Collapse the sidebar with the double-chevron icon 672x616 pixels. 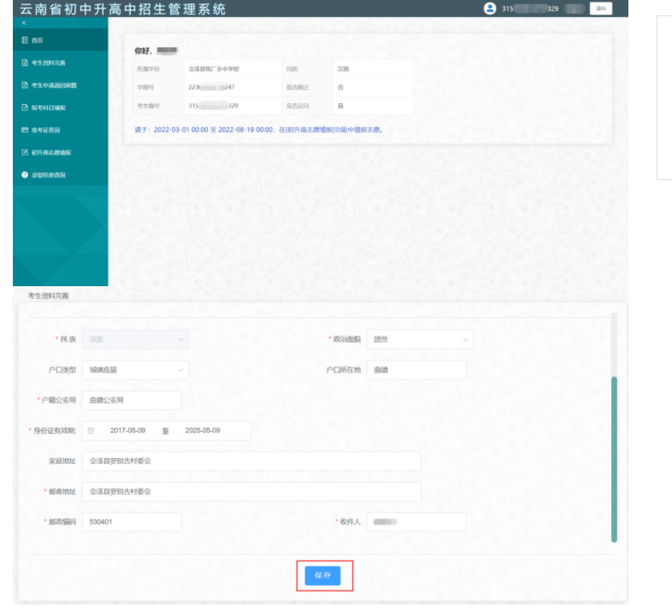click(24, 23)
